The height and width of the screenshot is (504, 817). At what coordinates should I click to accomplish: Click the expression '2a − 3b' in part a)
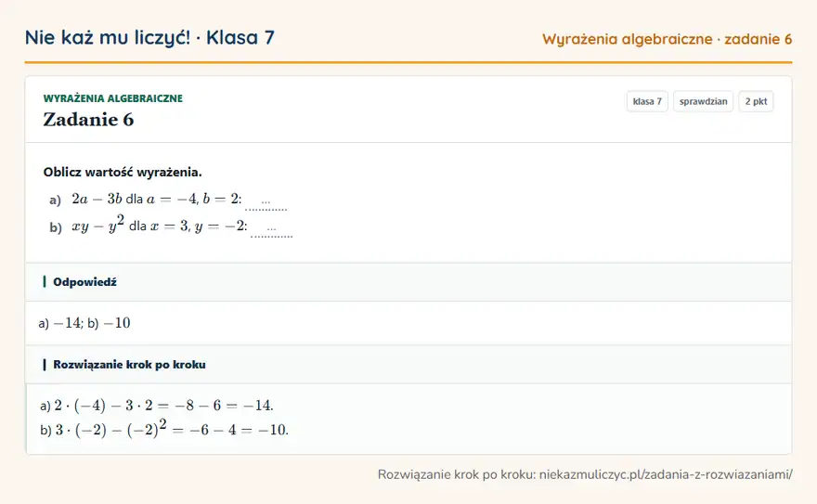click(97, 199)
